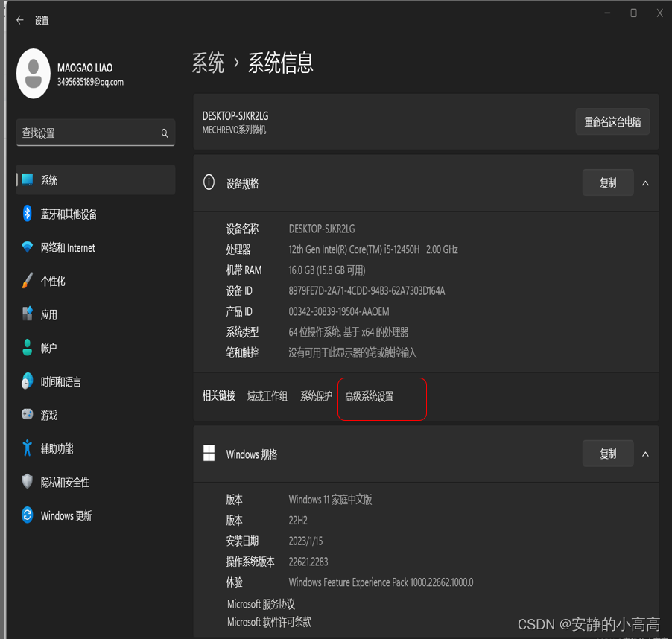Screen dimensions: 672x639
Task: Open Microsoft 服务协议 link
Action: tap(261, 604)
